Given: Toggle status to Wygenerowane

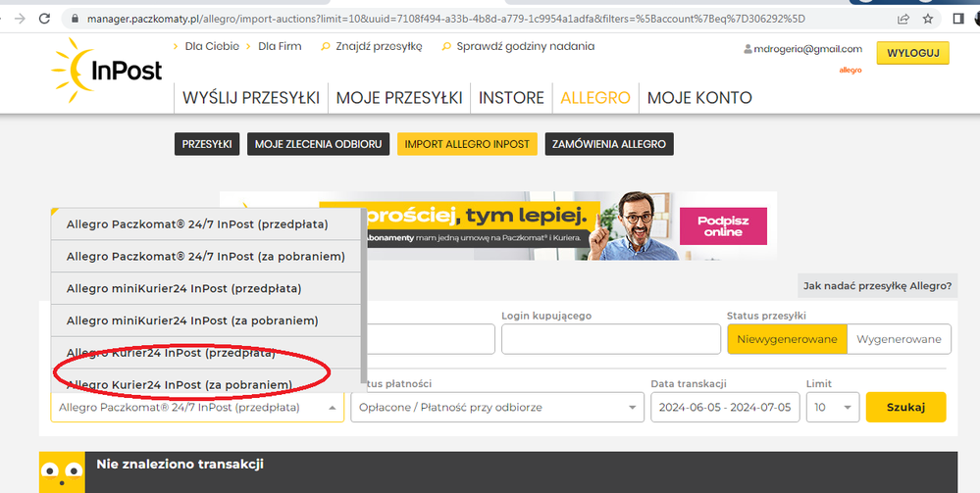Looking at the screenshot, I should pos(899,339).
